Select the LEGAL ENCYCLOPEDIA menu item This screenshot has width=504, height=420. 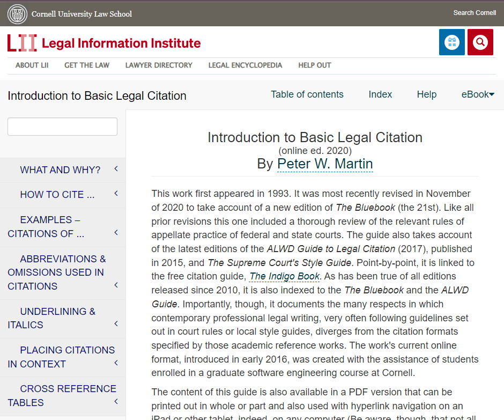click(x=245, y=65)
